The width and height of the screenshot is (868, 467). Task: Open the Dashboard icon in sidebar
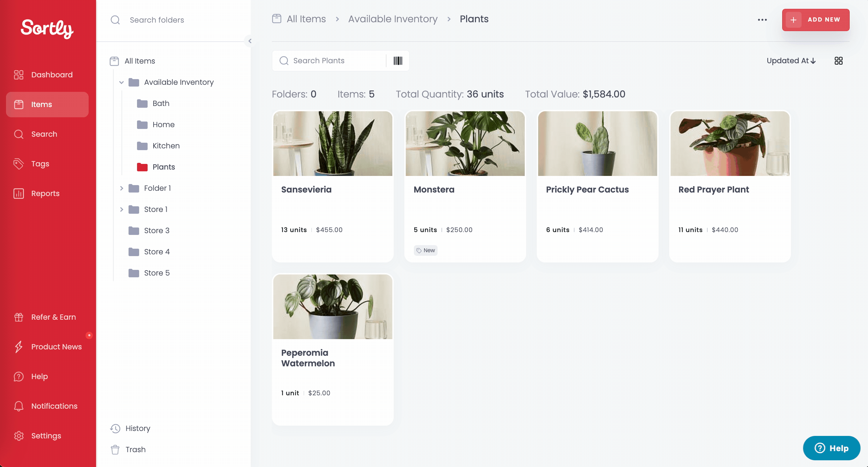pyautogui.click(x=19, y=75)
